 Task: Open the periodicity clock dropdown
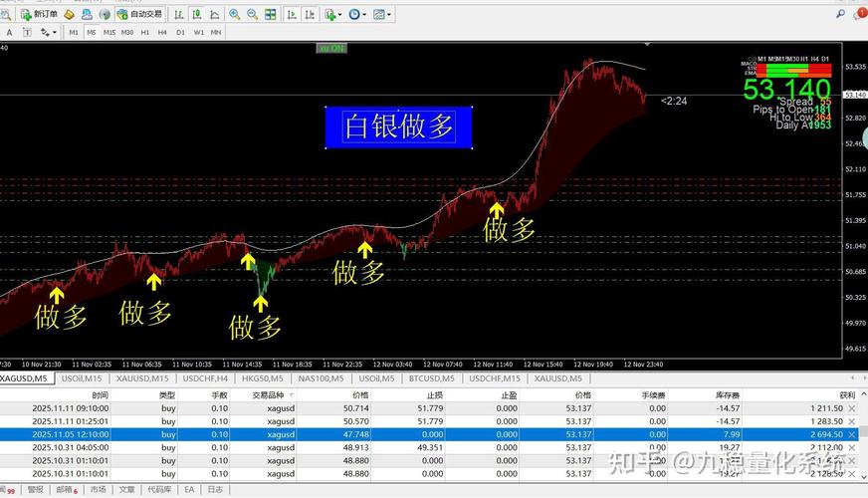pyautogui.click(x=357, y=14)
